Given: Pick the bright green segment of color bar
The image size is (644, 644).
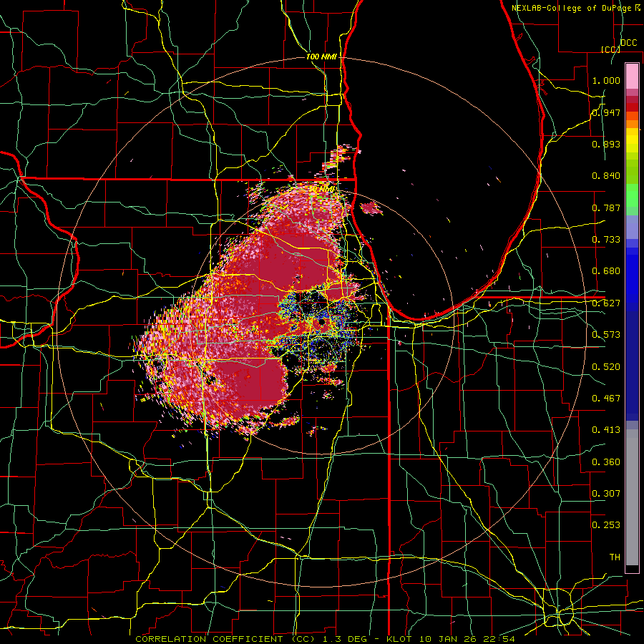Looking at the screenshot, I should point(632,195).
